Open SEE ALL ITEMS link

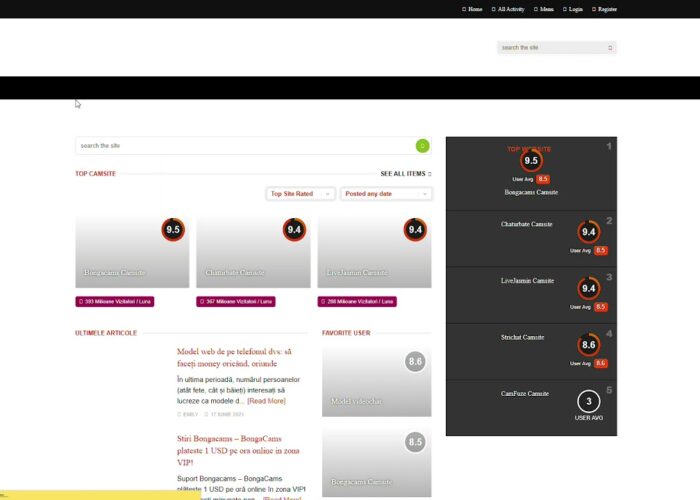click(x=406, y=174)
